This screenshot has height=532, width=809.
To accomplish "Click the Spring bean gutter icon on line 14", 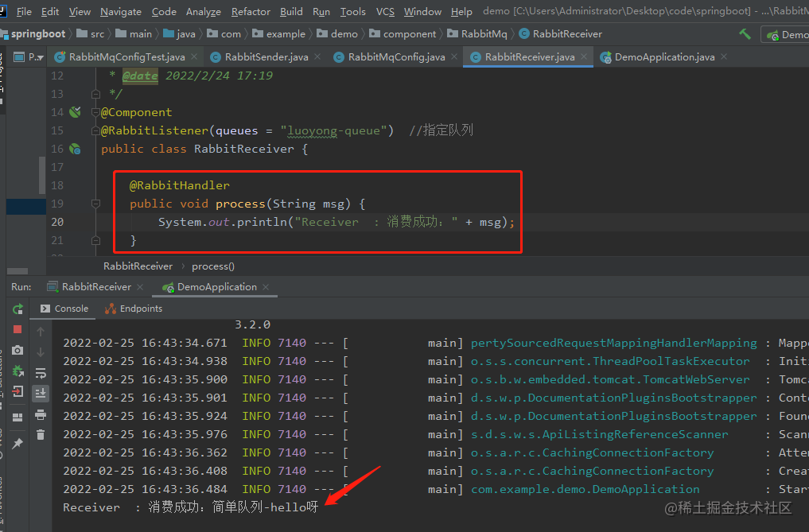I will [75, 112].
